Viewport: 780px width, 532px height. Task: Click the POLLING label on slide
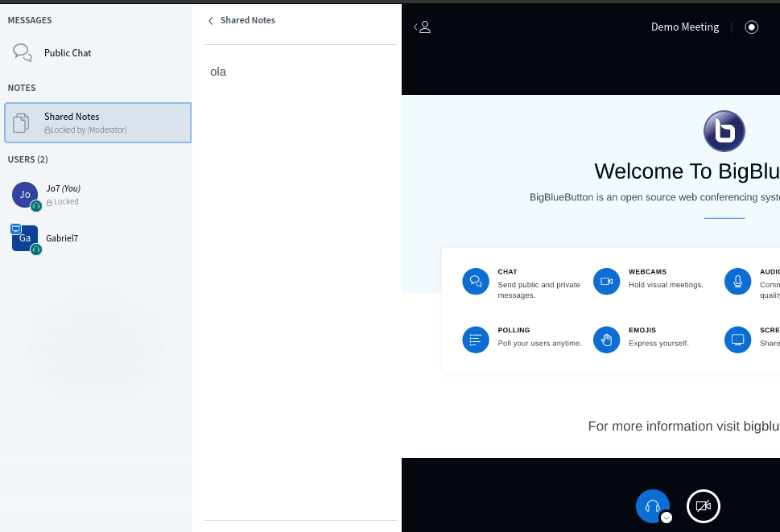514,330
